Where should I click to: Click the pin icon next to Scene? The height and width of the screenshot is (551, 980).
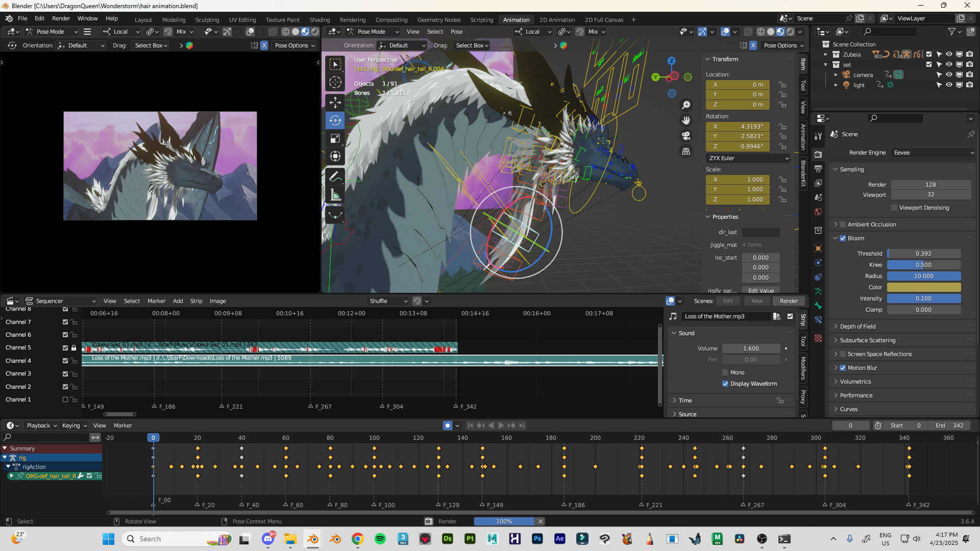971,134
